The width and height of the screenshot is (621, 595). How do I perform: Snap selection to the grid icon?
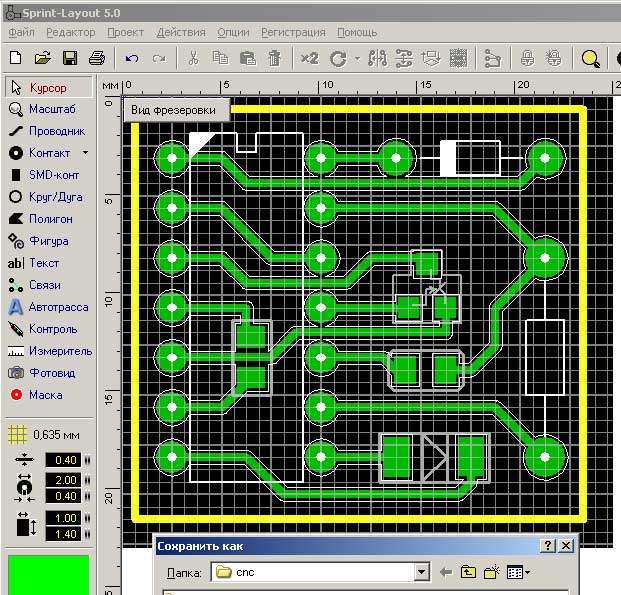click(x=458, y=58)
